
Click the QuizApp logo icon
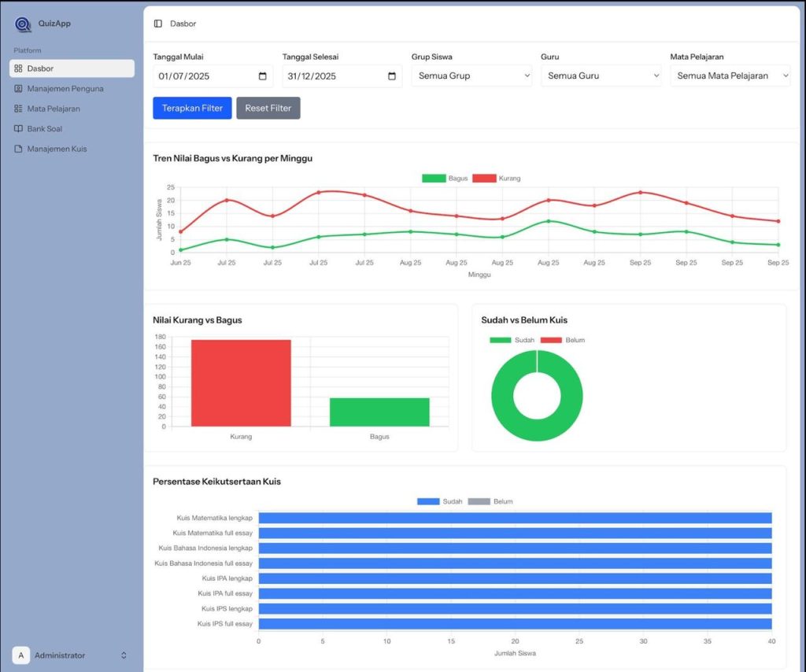(x=23, y=24)
